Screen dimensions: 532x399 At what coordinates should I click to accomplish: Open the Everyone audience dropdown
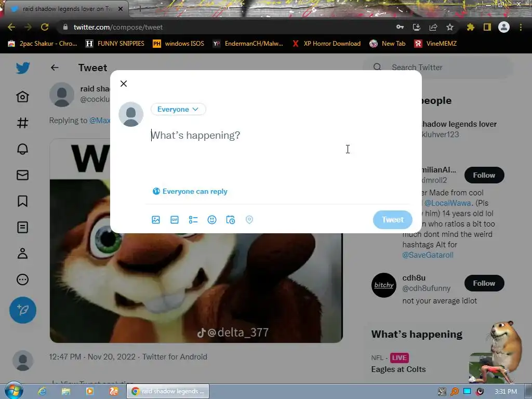coord(178,109)
